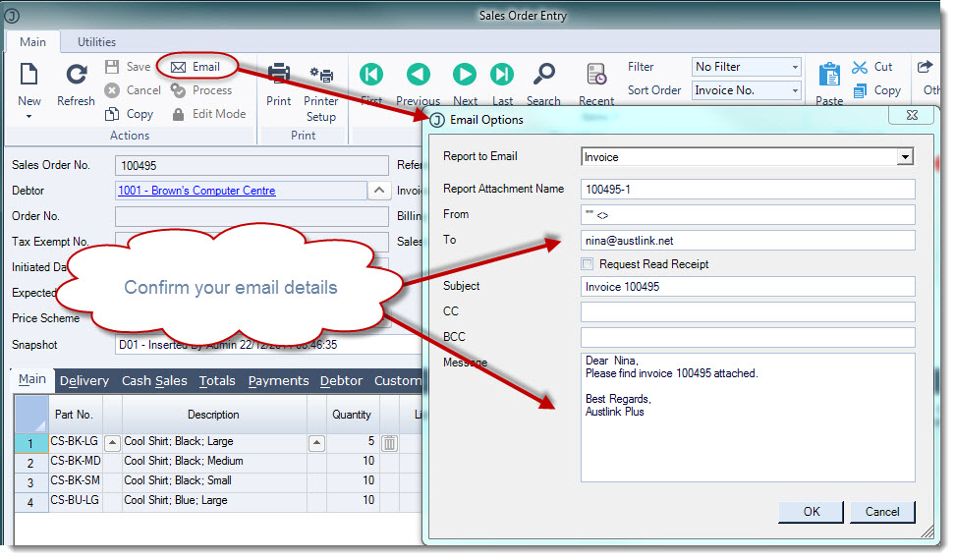Screen dimensions: 955x560
Task: Save the current record
Action: [128, 67]
